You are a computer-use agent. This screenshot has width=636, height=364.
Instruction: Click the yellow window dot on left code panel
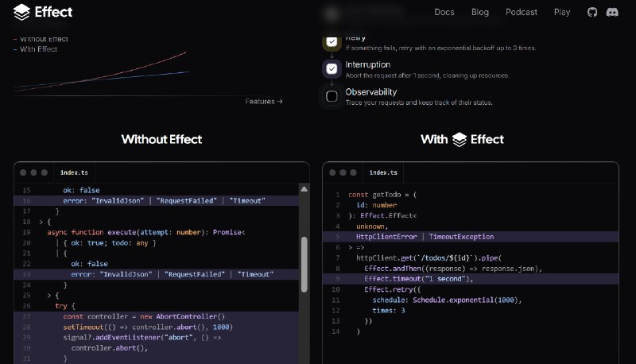pos(34,172)
